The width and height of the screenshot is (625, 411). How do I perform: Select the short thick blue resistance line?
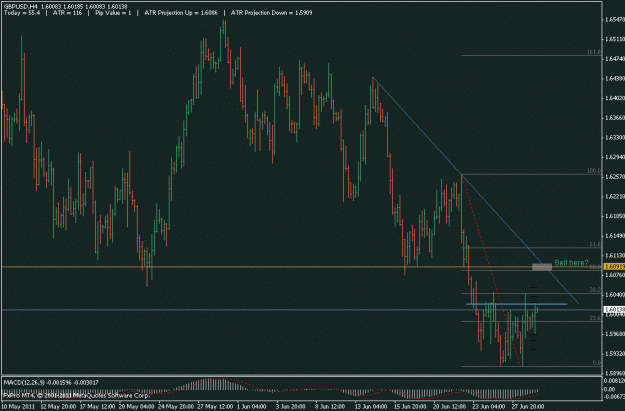point(517,304)
